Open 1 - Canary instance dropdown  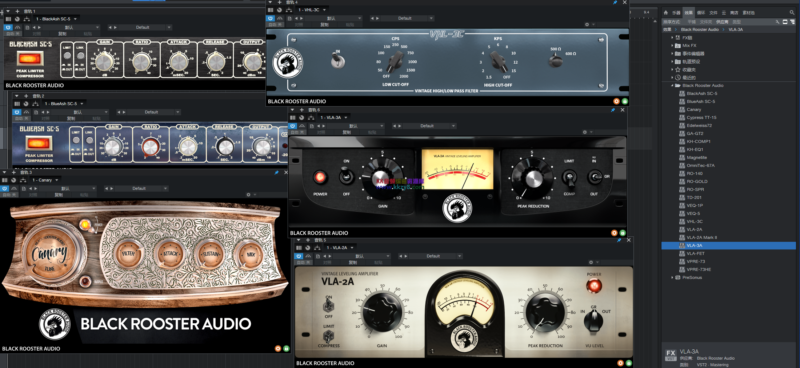tap(45, 180)
